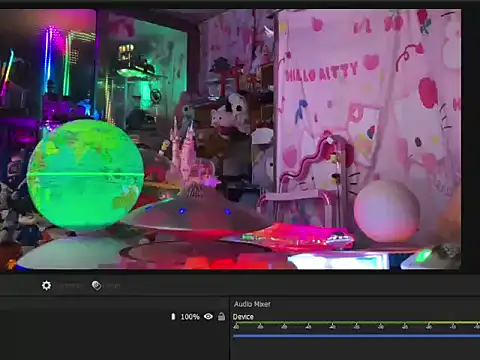Click the yellow zone of the audio meter

[x=453, y=323]
